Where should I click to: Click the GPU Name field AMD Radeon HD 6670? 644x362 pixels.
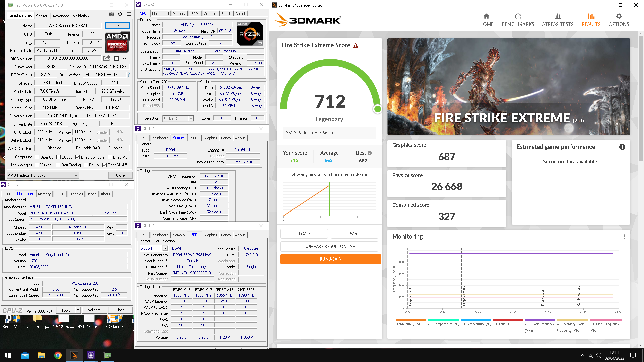pos(68,26)
